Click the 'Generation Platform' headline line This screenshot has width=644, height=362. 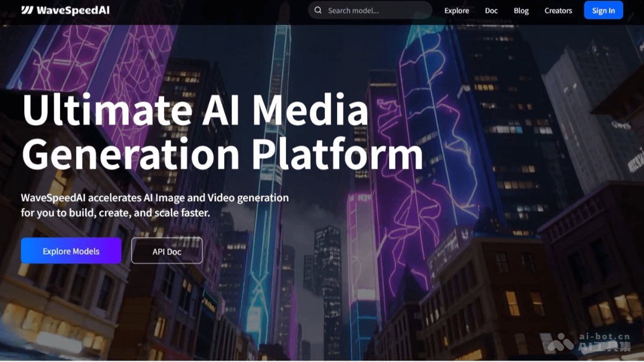222,154
